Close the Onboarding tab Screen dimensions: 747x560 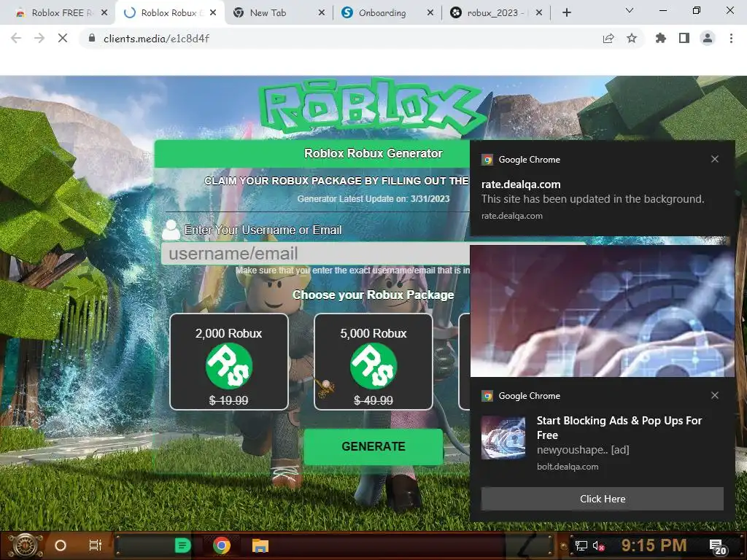coord(430,13)
